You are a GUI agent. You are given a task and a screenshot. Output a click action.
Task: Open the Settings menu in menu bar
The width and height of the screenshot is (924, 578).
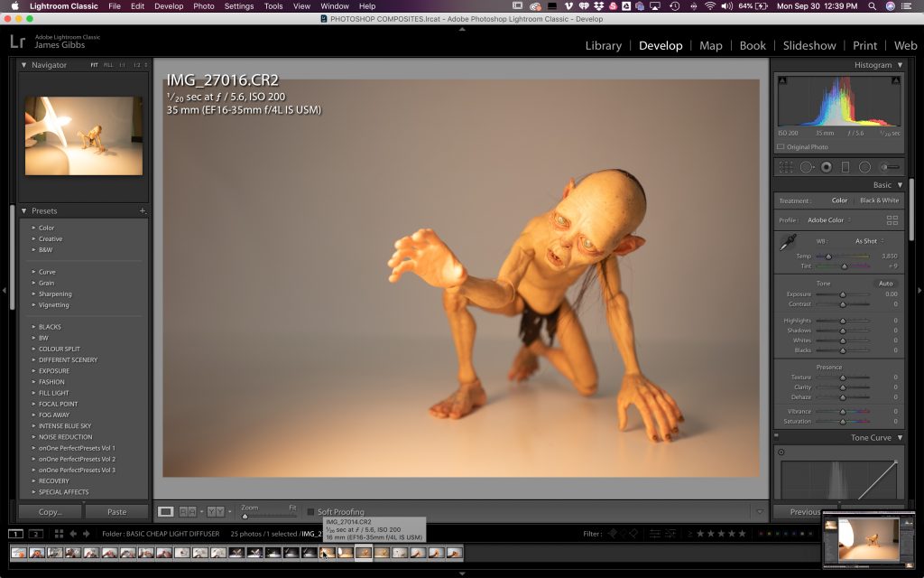[x=238, y=6]
